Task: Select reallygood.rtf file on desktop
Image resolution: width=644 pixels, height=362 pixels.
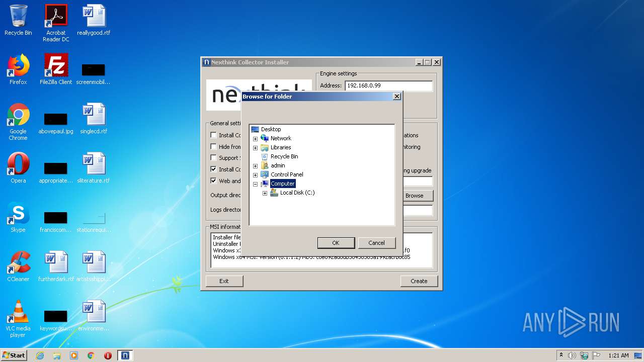Action: pos(94,20)
